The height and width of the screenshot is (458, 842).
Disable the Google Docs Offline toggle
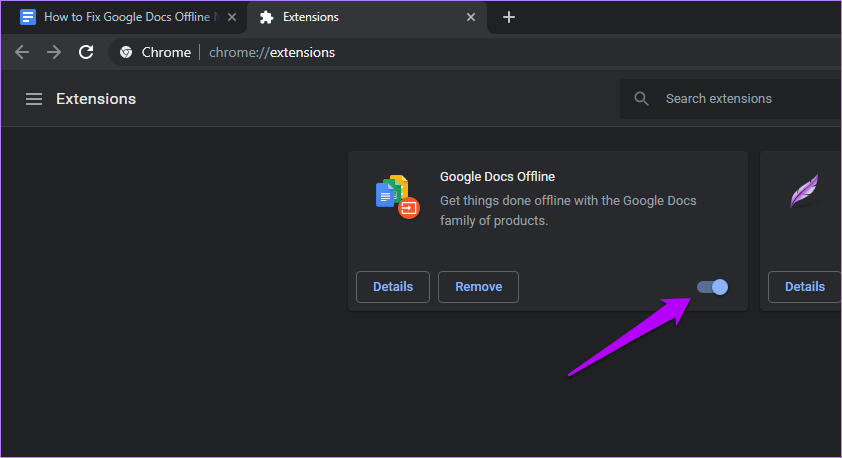coord(712,287)
